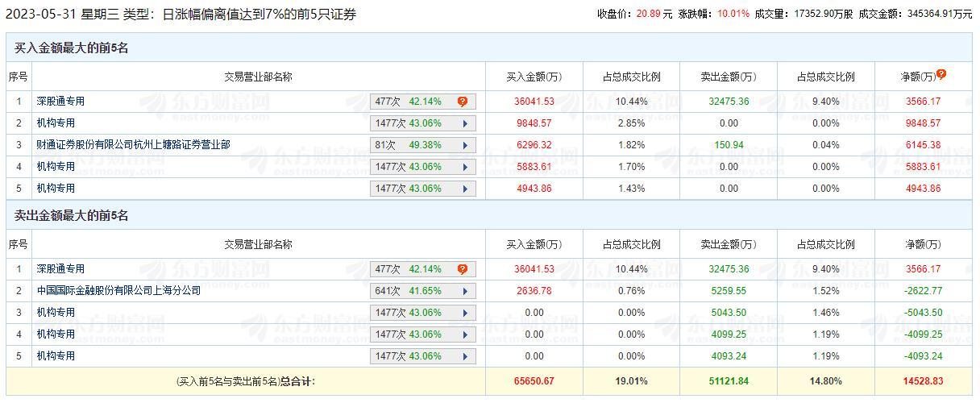Click blue arrow in buy-table rank 2 机构专用 row
This screenshot has height=403, width=980.
(465, 124)
